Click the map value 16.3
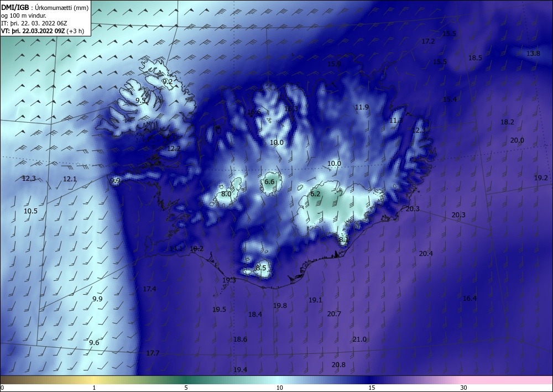The height and width of the screenshot is (392, 553). pos(291,108)
